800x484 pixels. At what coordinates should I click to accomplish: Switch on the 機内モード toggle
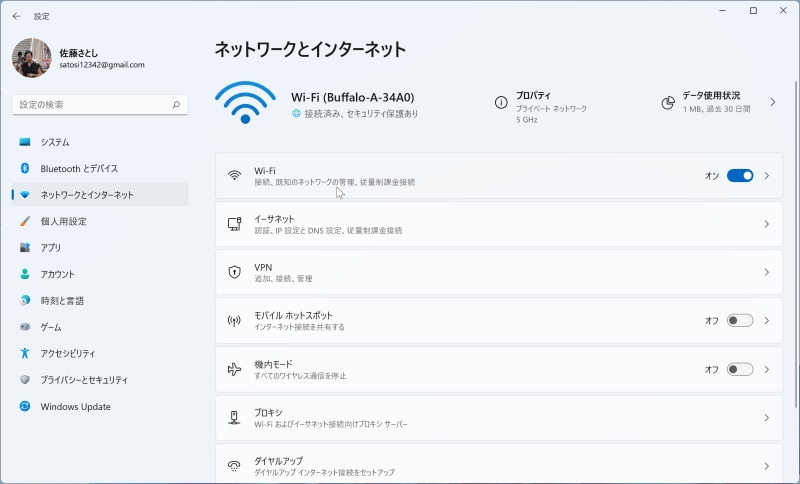click(739, 369)
